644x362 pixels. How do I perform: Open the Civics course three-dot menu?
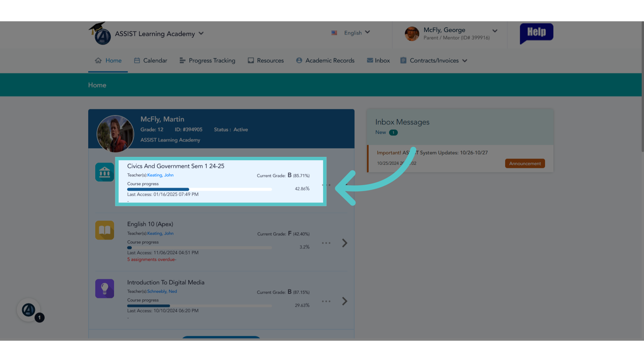326,185
